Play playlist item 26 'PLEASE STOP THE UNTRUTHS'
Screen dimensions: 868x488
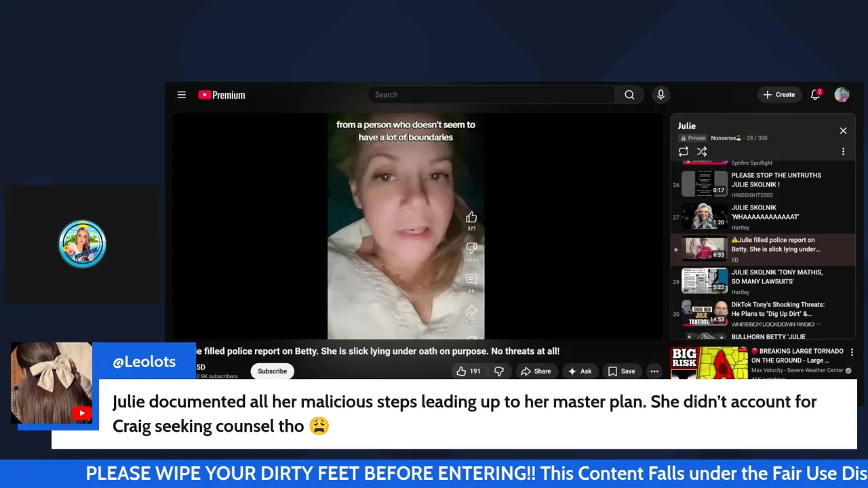pos(763,184)
